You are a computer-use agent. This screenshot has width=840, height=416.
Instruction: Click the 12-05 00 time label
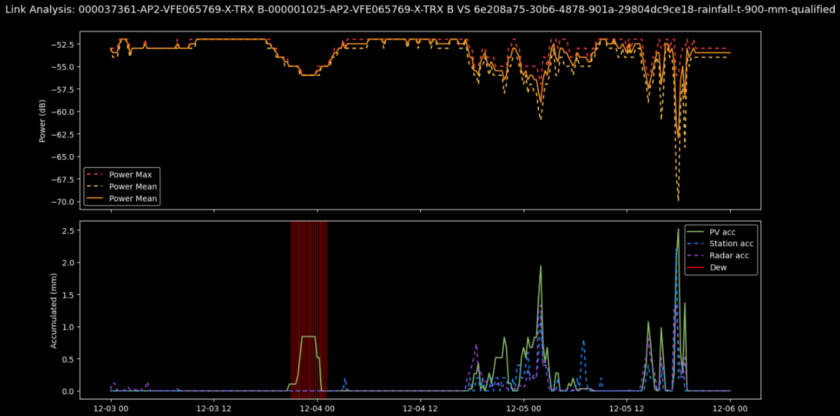point(524,408)
